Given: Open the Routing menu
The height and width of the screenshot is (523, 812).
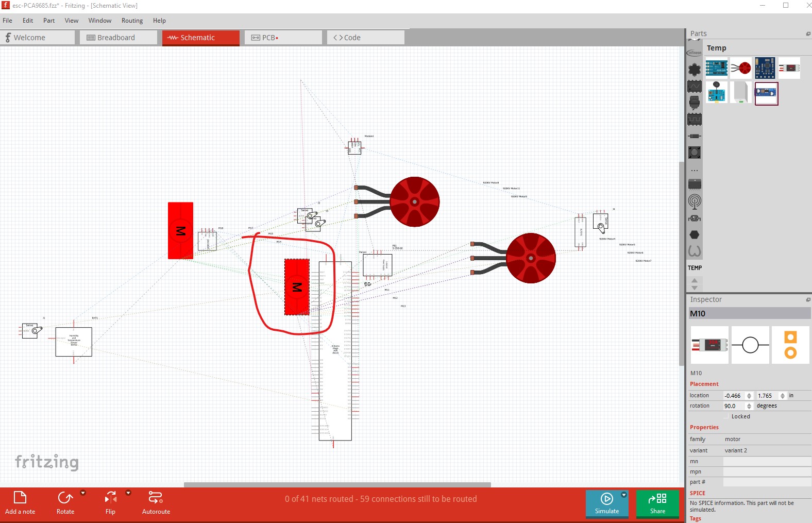Looking at the screenshot, I should click(x=132, y=21).
